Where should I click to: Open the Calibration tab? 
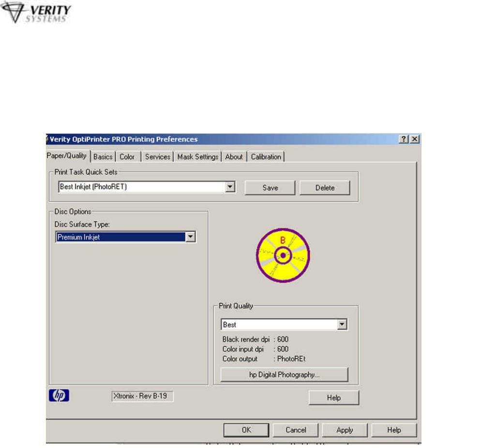pos(266,157)
